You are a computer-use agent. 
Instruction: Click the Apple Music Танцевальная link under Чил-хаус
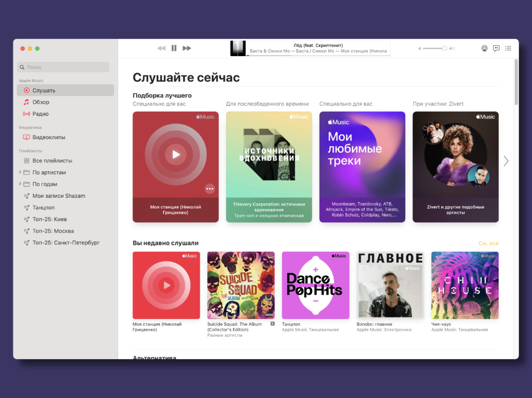[459, 330]
